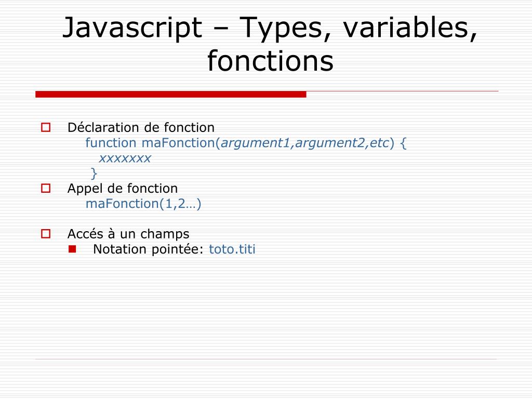
Task: Select the text 'Déclaration de fonction'
Action: click(x=141, y=128)
